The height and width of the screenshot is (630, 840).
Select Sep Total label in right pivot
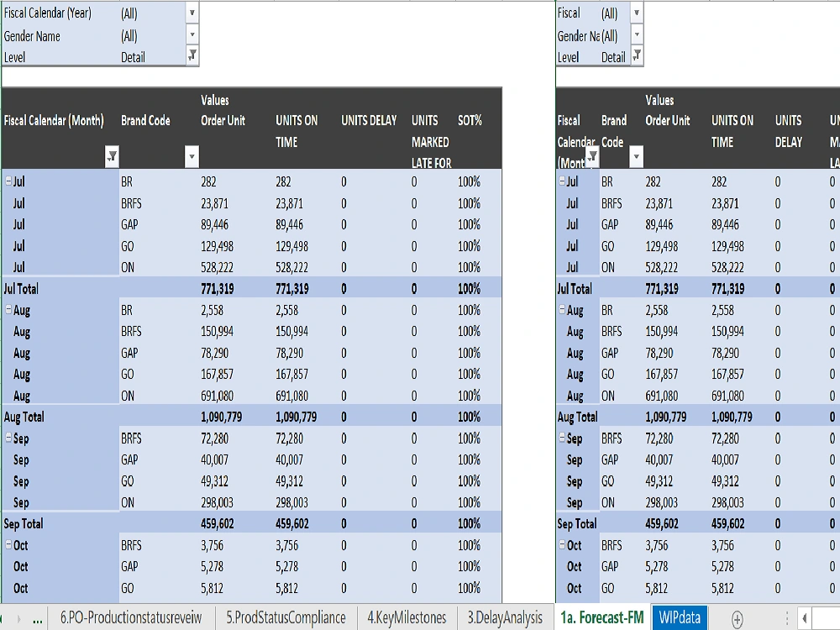[x=577, y=524]
